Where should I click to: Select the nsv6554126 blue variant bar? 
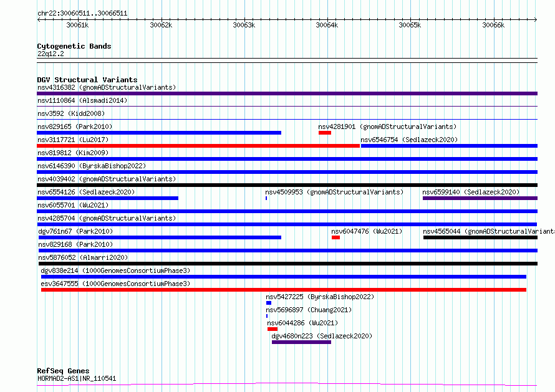point(108,198)
